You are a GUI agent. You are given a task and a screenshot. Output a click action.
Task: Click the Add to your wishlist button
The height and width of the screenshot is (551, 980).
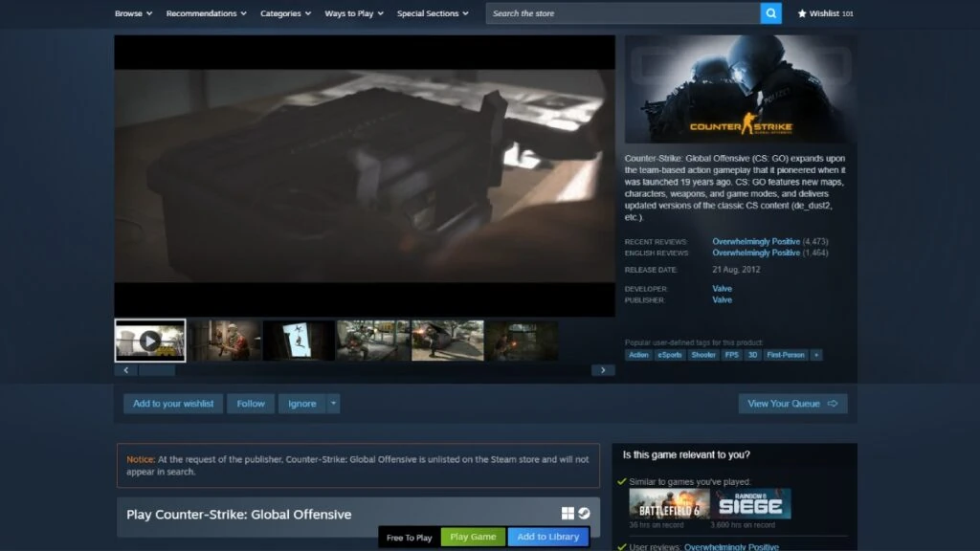click(x=172, y=404)
